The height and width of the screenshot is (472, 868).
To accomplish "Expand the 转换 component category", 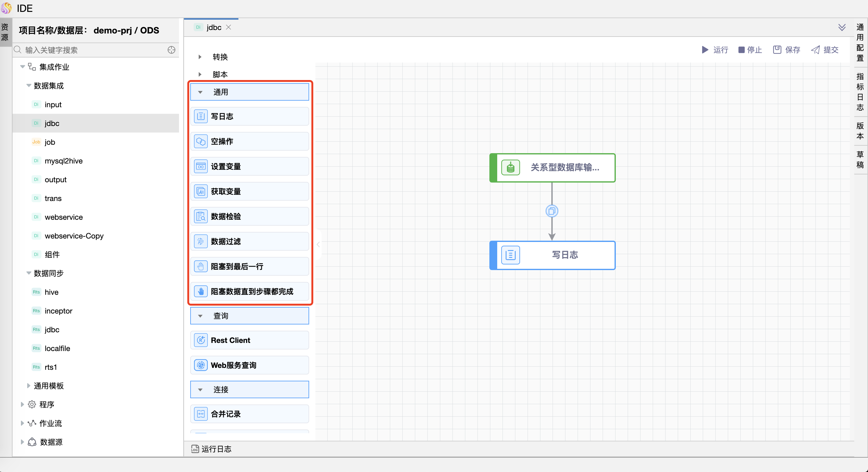I will [x=200, y=57].
